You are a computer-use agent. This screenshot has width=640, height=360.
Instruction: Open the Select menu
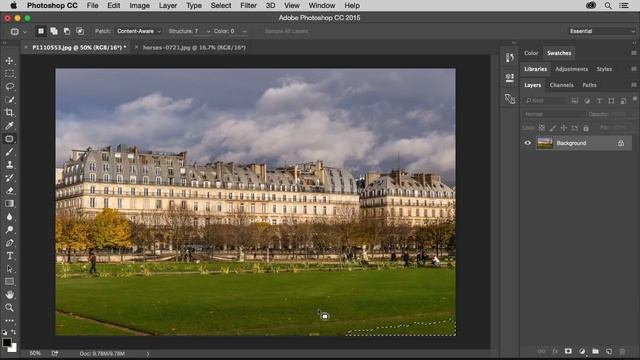221,6
